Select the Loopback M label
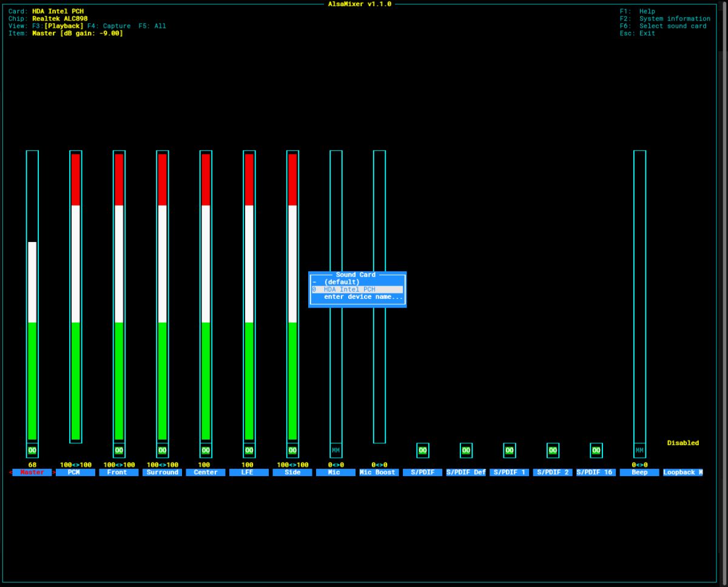 coord(683,472)
